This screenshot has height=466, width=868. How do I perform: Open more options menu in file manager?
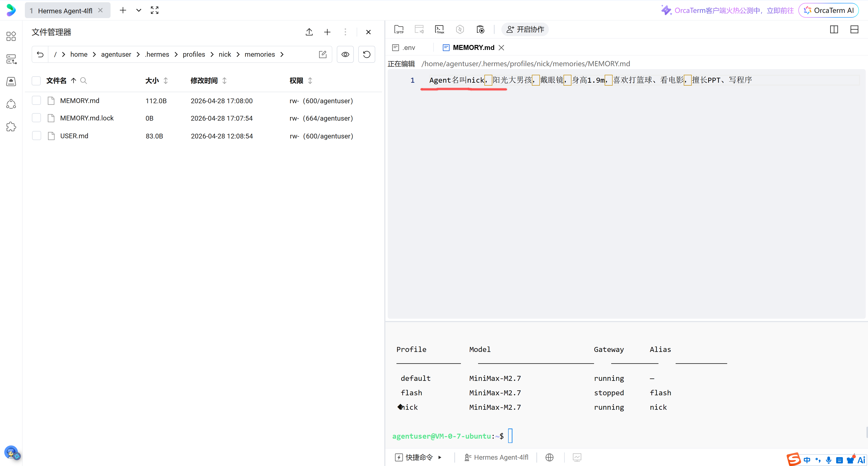tap(345, 32)
